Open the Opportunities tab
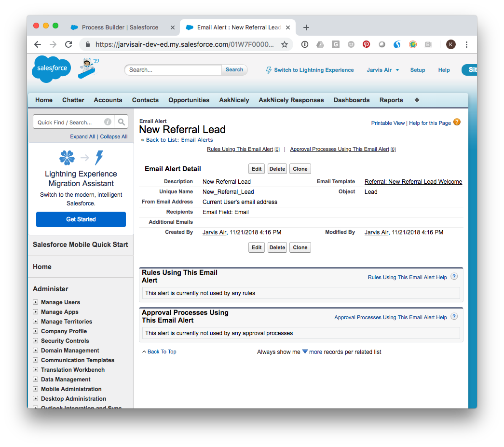 [189, 100]
